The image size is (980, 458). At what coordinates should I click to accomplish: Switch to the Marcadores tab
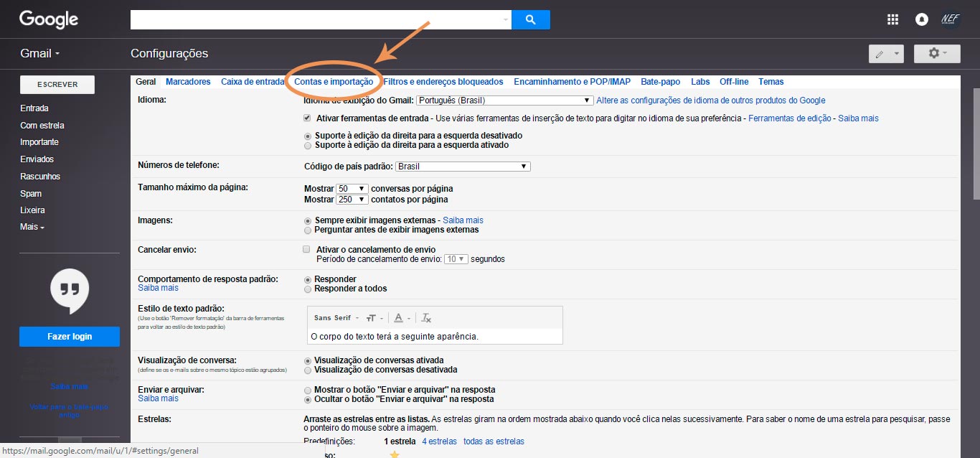[188, 82]
